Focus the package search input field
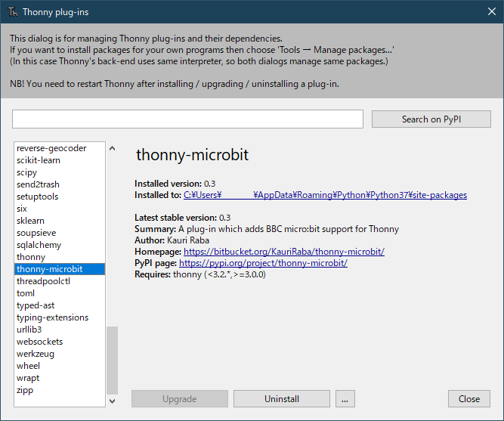Viewport: 504px width, 421px height. pos(187,119)
